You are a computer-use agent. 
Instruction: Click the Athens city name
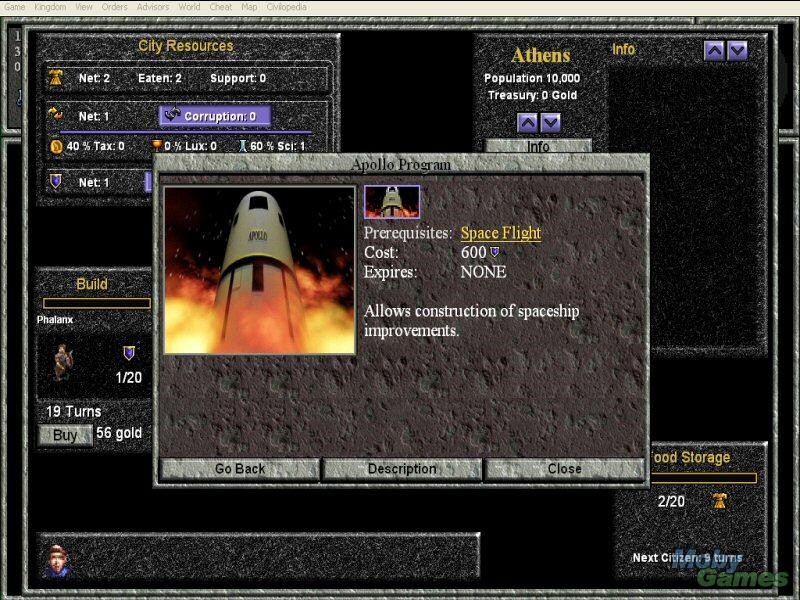pos(540,55)
